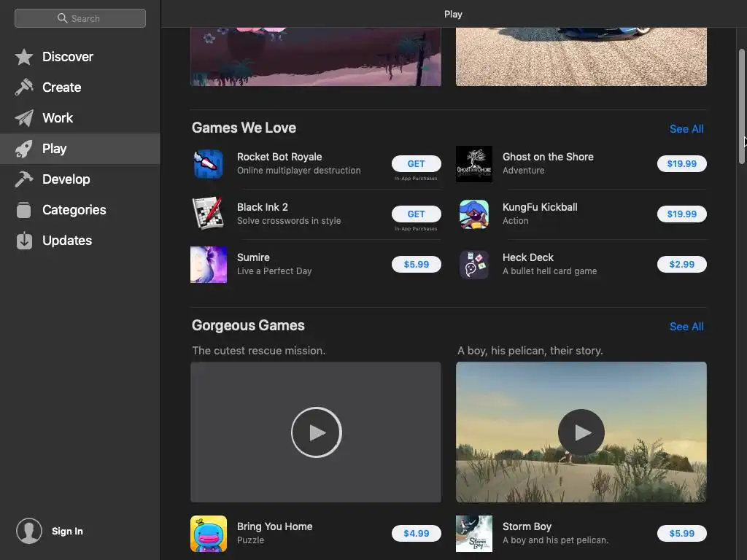
Task: Click the Updates download arrow icon
Action: tap(24, 241)
